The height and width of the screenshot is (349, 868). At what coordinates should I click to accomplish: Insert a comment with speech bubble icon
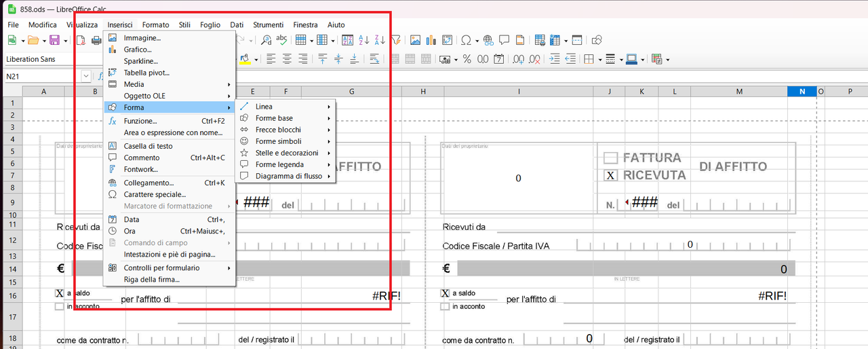[503, 40]
